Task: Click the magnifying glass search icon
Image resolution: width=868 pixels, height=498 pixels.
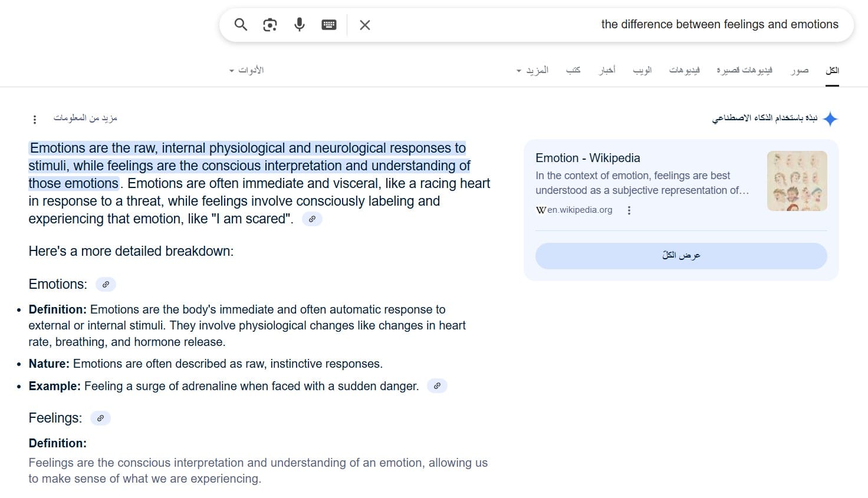Action: point(241,25)
